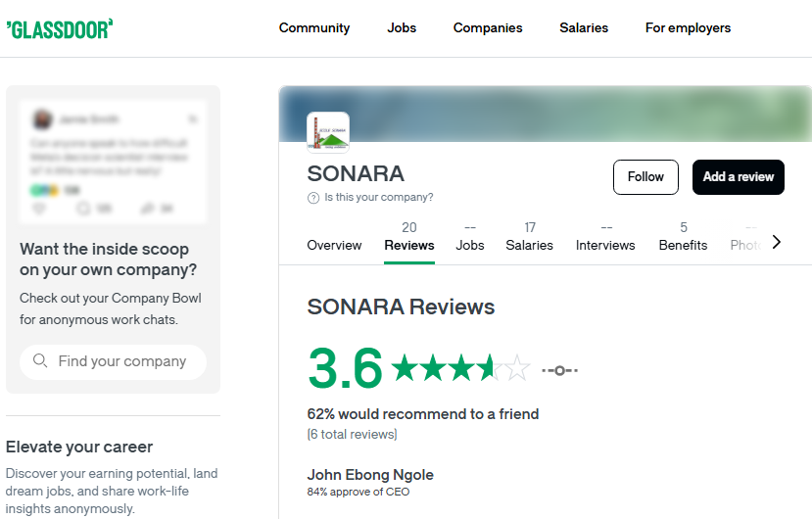Screen dimensions: 812x519
Task: Click the 'Elevate your career' heading
Action: [x=79, y=447]
